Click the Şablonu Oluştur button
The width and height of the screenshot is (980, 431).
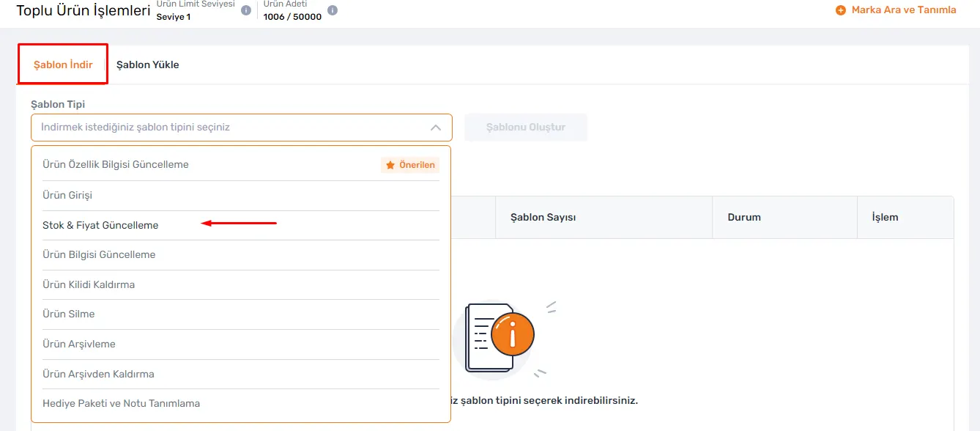coord(526,128)
